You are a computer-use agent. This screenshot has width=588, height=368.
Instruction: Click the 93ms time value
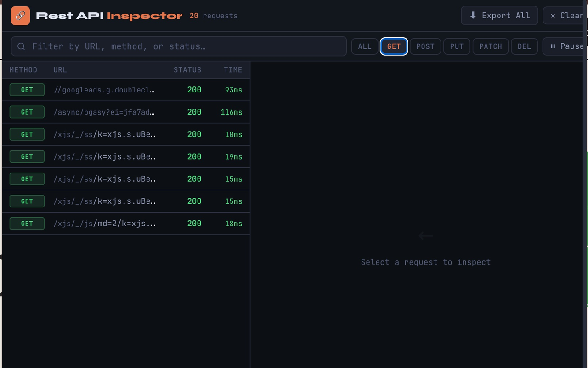coord(234,90)
